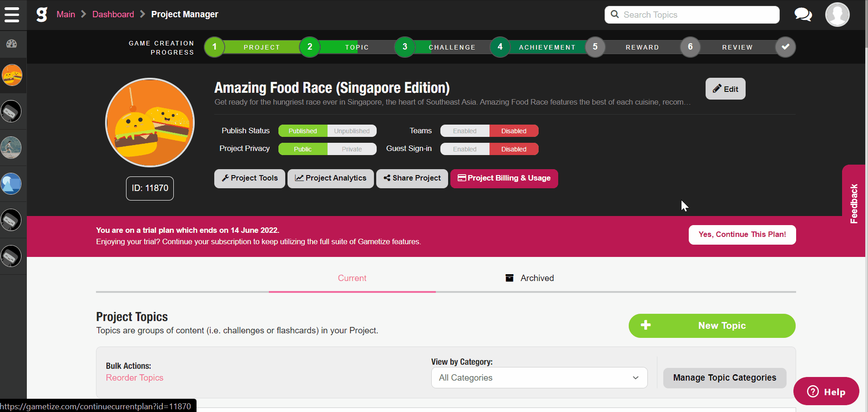Open the dashboard palette icon in sidebar
868x412 pixels.
[x=12, y=44]
